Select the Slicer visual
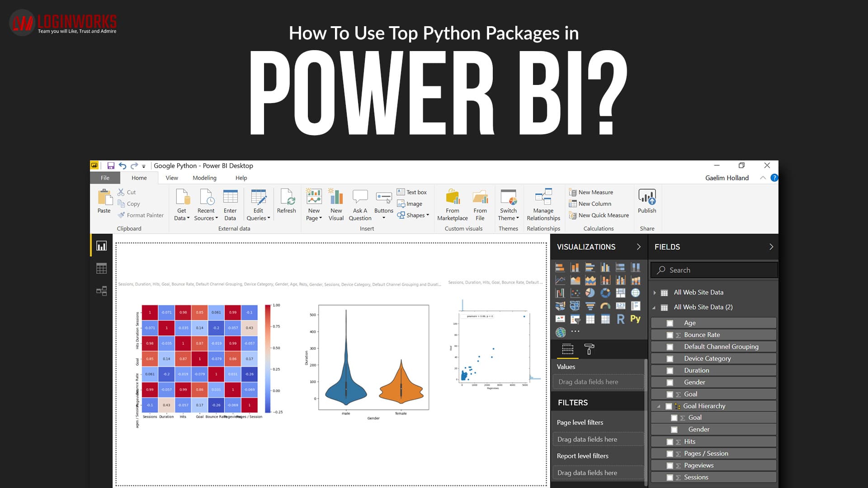This screenshot has width=868, height=488. click(575, 319)
